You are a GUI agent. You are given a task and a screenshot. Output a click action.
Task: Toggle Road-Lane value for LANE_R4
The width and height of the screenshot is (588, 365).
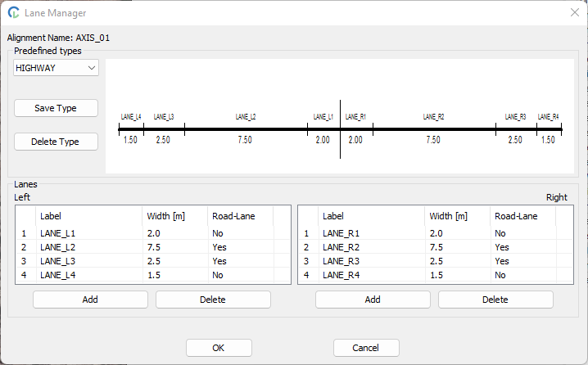click(522, 275)
